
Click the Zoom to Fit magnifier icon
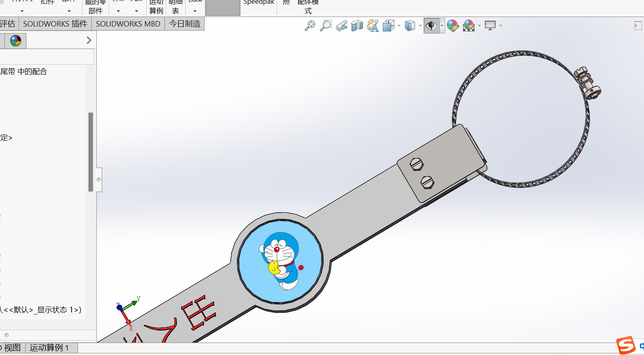[x=310, y=26]
